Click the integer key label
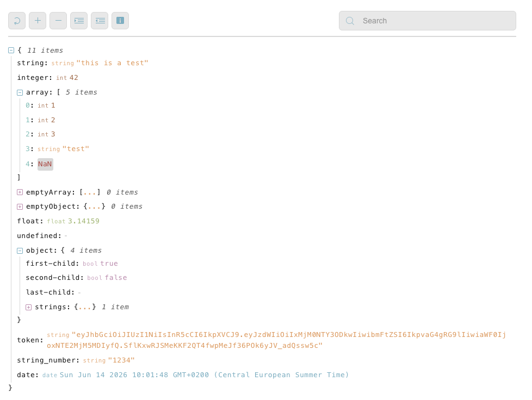 (x=35, y=78)
